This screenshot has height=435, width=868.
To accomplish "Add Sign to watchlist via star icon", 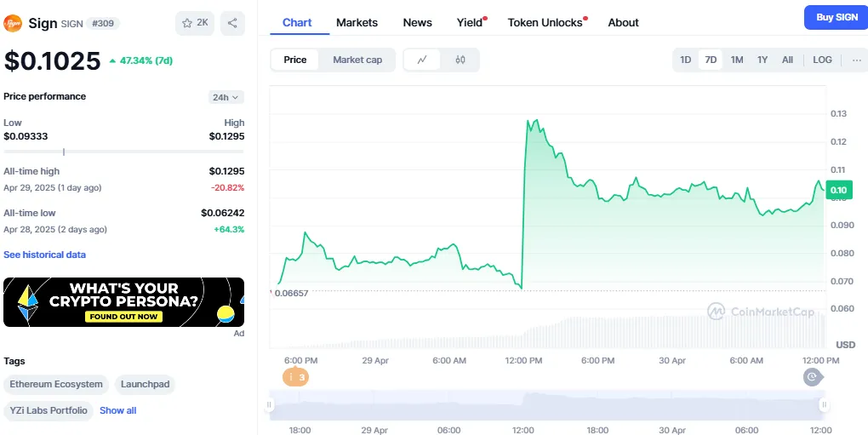I will click(x=195, y=23).
